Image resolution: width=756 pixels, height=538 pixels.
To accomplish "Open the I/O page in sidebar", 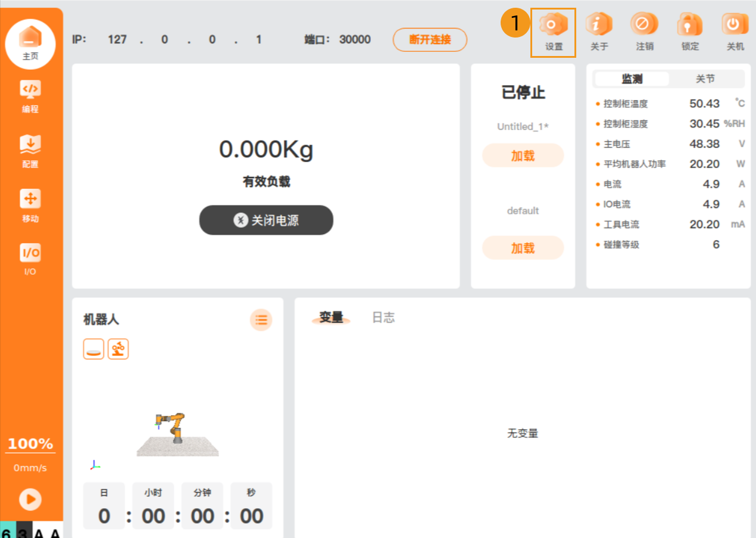I will (x=30, y=260).
